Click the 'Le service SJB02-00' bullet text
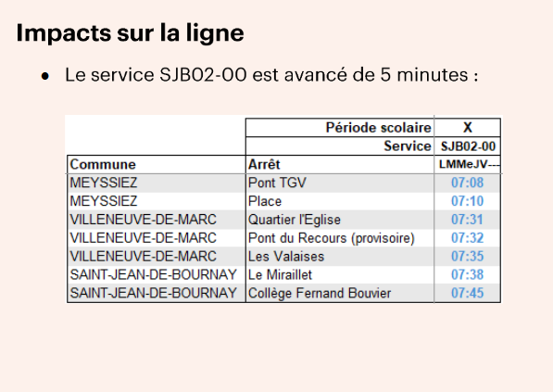Image resolution: width=553 pixels, height=392 pixels. (x=271, y=75)
